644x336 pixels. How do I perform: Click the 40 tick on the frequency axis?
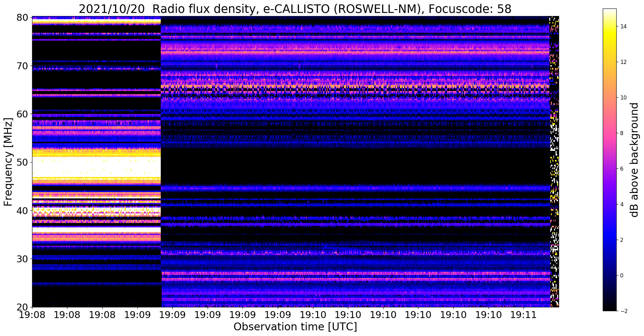coord(22,210)
